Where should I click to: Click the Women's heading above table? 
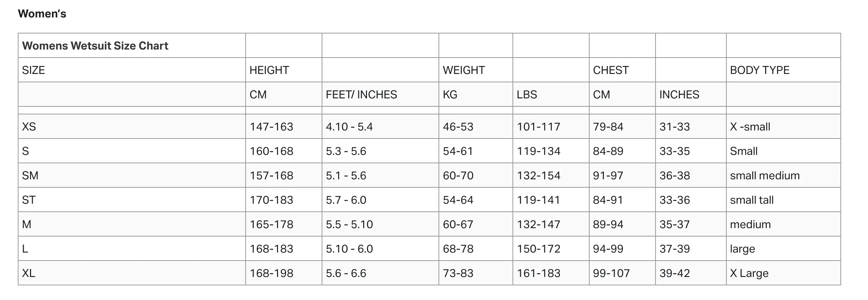[42, 14]
